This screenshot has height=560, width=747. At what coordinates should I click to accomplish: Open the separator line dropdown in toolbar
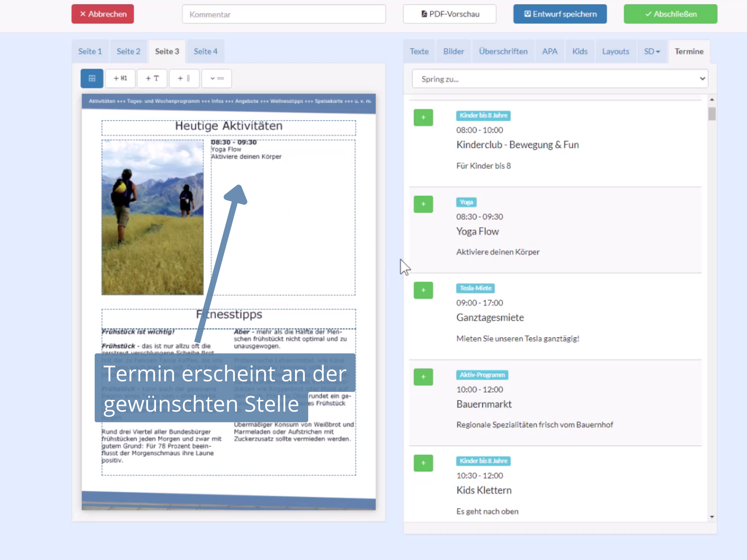217,78
